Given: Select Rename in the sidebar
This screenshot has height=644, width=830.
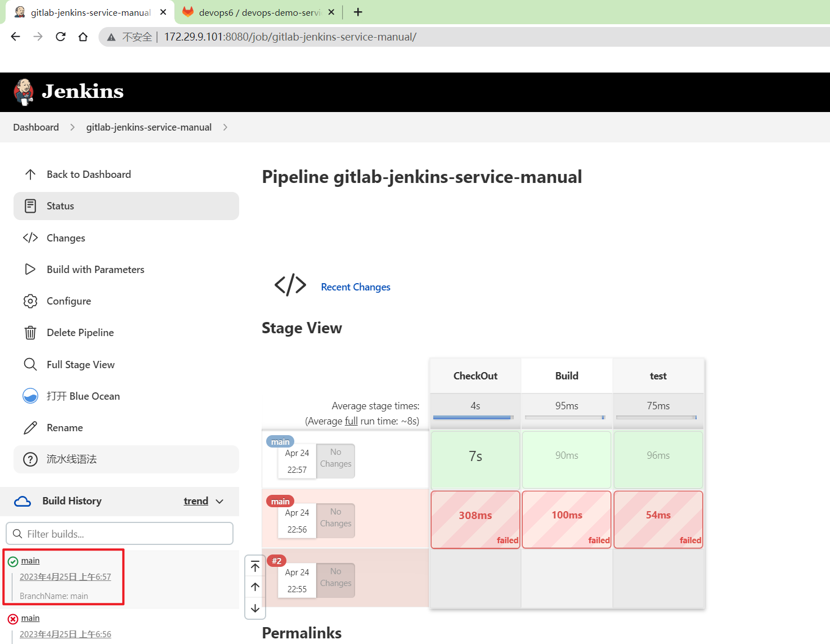Looking at the screenshot, I should click(126, 428).
